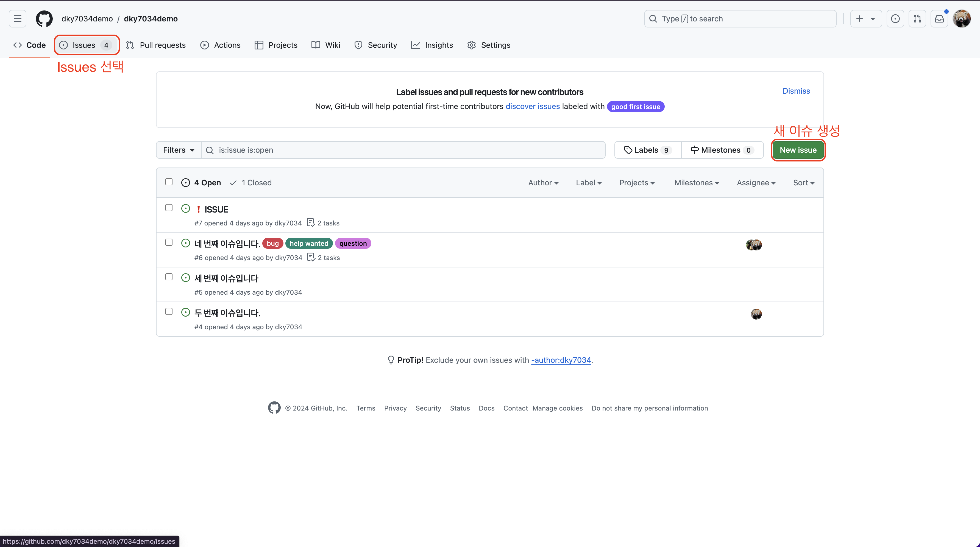Expand the Sort dropdown

click(803, 183)
